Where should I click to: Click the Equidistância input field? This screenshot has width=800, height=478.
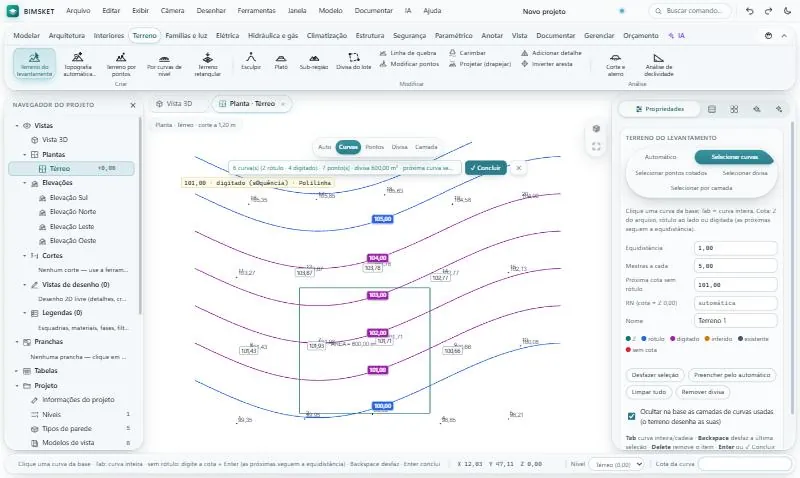click(735, 248)
